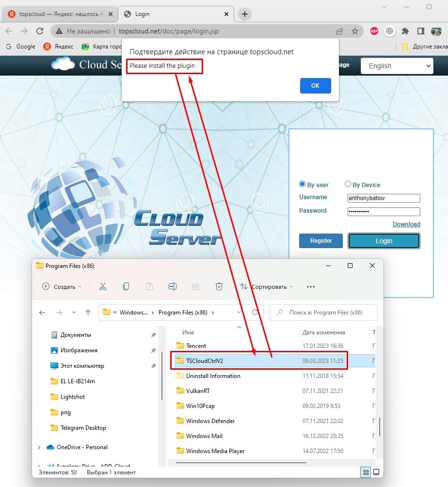Select the TSCloudCtrlV2 folder

click(274, 361)
